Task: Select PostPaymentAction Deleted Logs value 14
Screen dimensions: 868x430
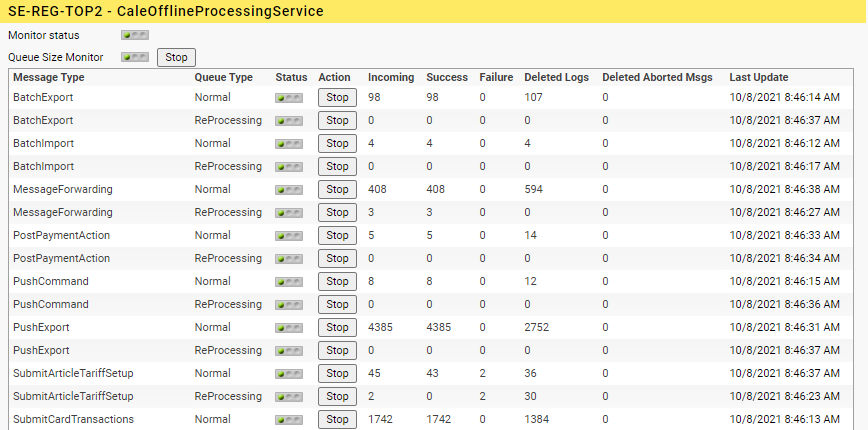Action: point(530,236)
